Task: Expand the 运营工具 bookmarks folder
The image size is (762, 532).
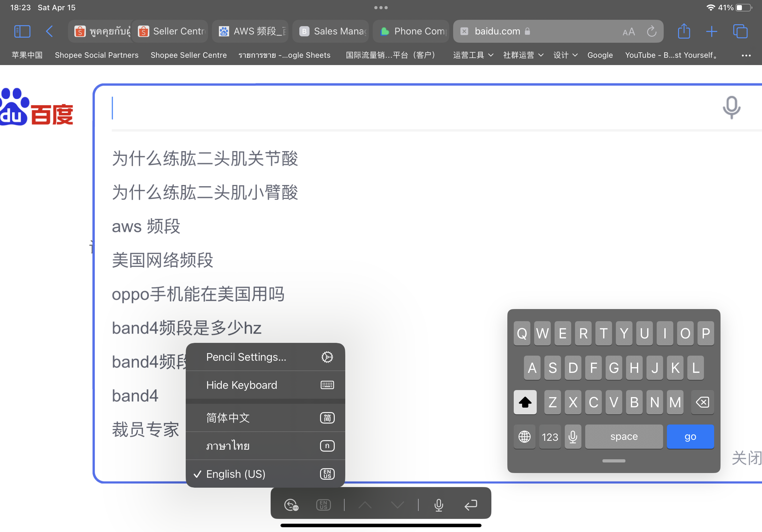Action: (x=473, y=55)
